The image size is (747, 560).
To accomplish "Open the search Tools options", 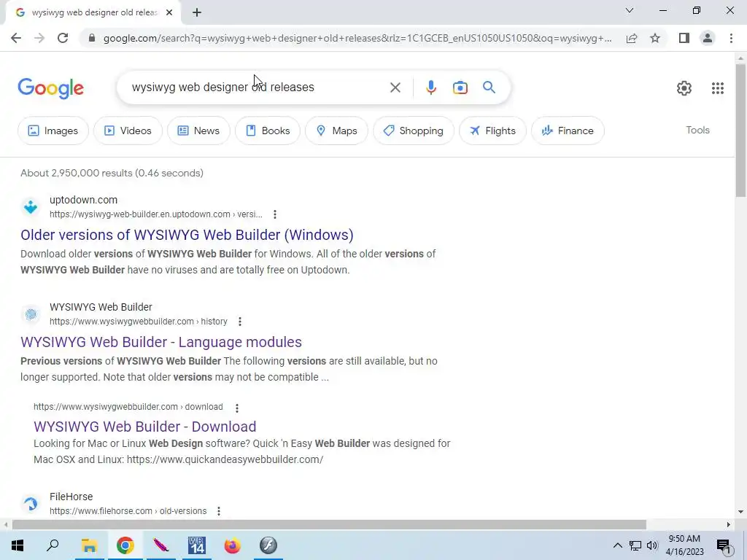I will point(697,130).
